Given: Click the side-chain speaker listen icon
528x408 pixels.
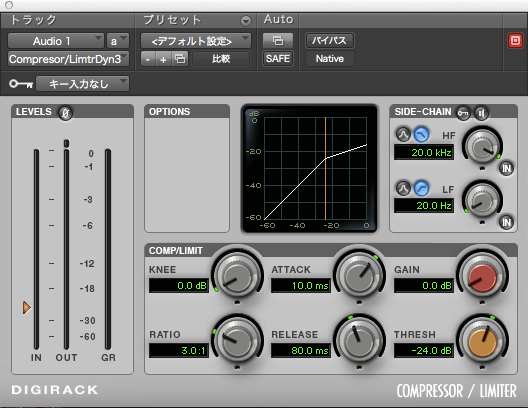Looking at the screenshot, I should (482, 113).
